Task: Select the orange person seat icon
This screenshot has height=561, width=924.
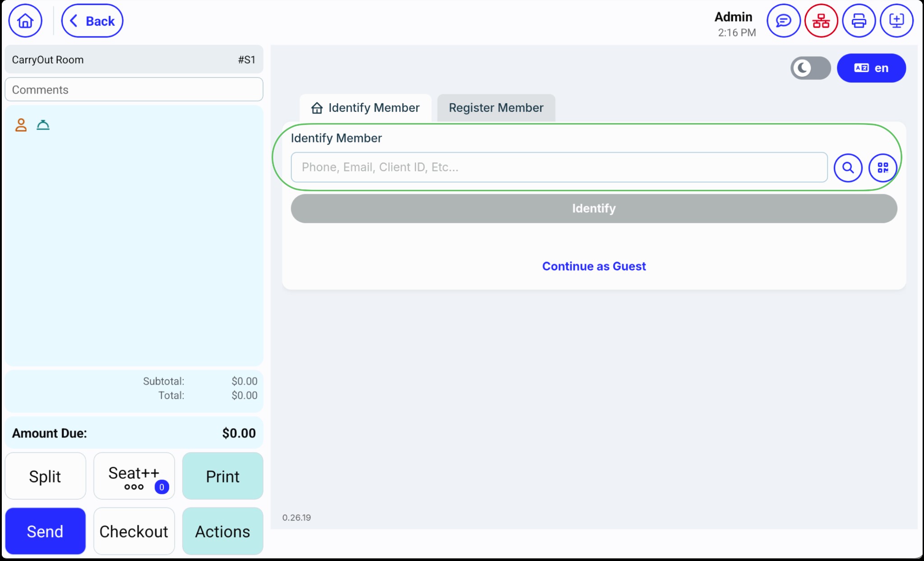Action: [21, 125]
